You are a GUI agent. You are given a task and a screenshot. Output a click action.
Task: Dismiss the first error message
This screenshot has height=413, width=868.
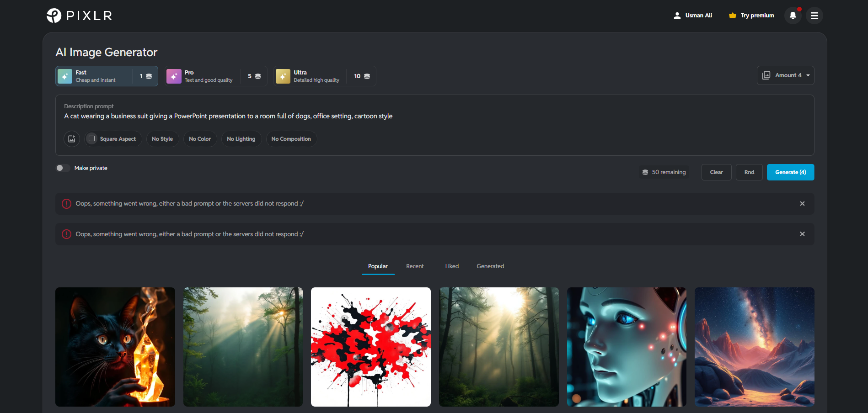point(802,203)
